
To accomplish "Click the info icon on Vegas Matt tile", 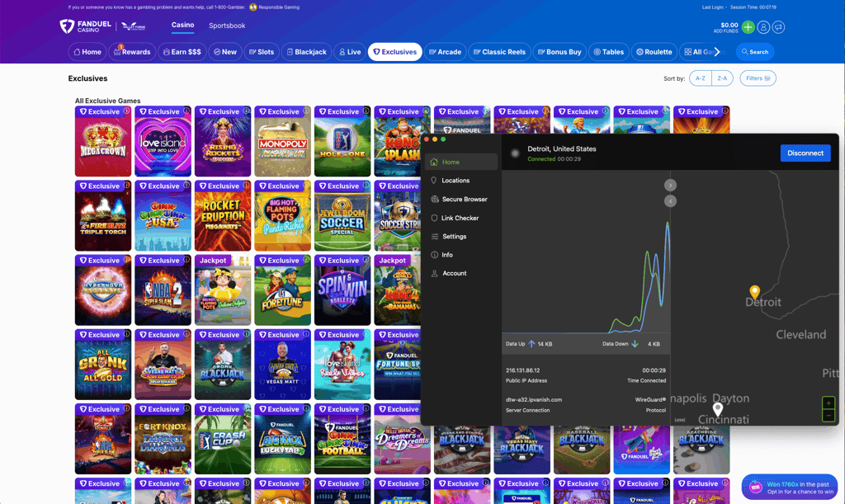I will pos(307,334).
